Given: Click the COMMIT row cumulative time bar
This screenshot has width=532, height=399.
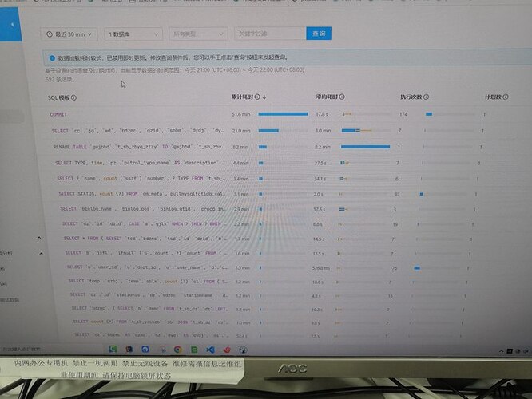Looking at the screenshot, I should click(283, 114).
